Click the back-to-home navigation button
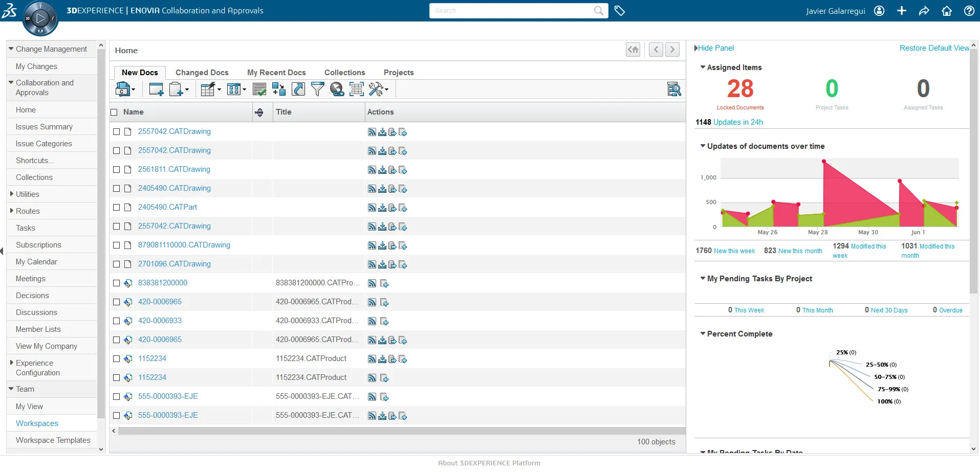 (x=633, y=50)
